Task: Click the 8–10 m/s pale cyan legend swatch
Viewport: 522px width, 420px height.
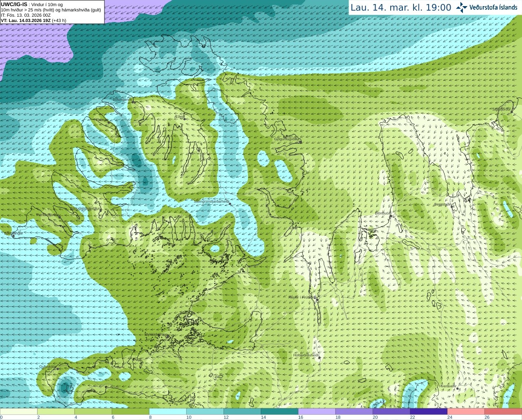Action: click(x=168, y=411)
